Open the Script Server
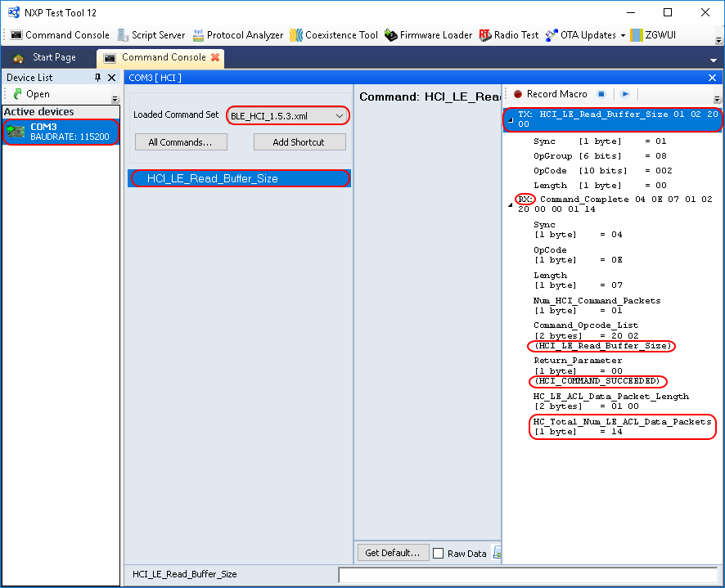This screenshot has height=588, width=725. click(x=151, y=35)
